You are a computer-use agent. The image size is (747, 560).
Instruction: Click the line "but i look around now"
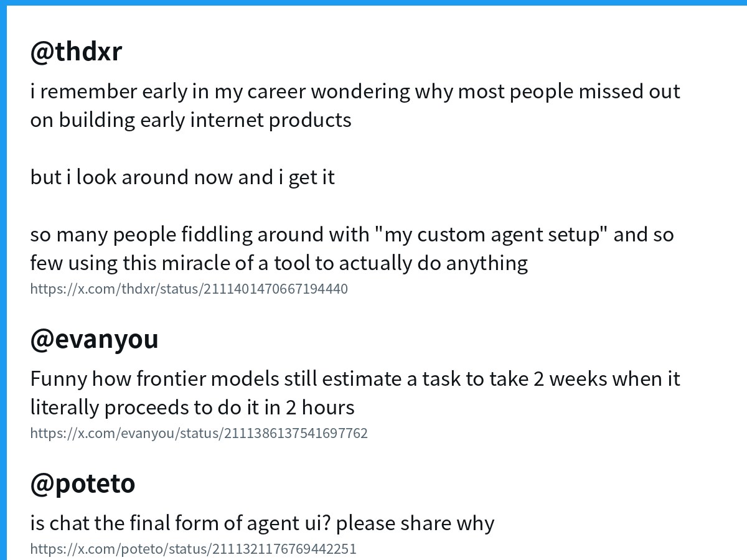tap(182, 177)
